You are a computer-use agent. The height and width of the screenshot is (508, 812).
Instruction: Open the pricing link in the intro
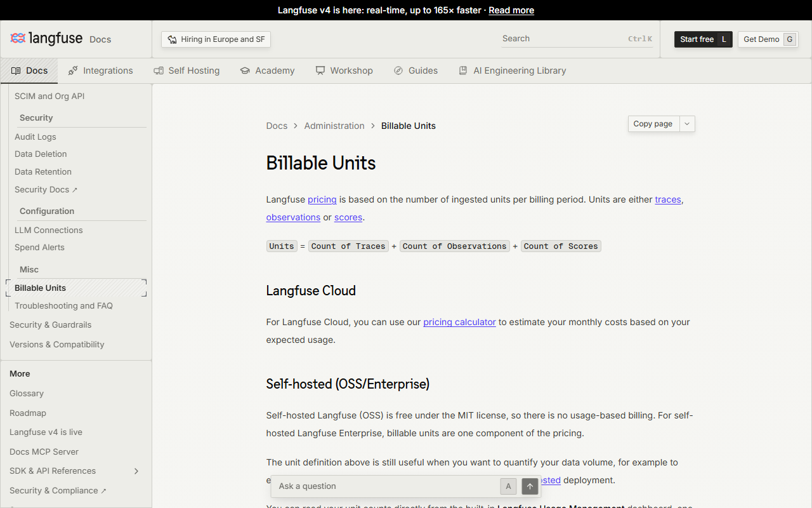pos(322,199)
